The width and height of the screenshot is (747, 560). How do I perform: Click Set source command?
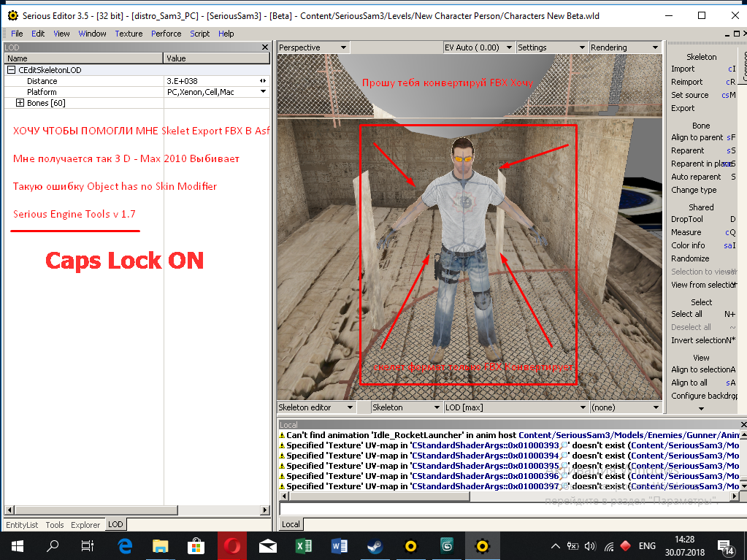point(690,95)
